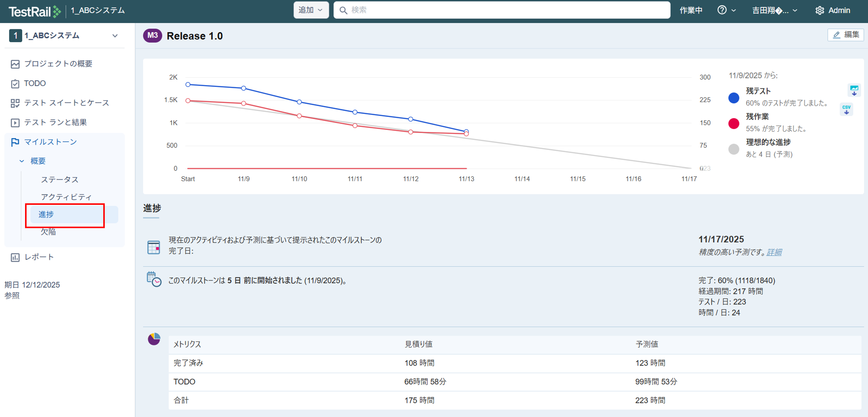This screenshot has height=417, width=868.
Task: Click the CSV export icon
Action: pyautogui.click(x=846, y=109)
